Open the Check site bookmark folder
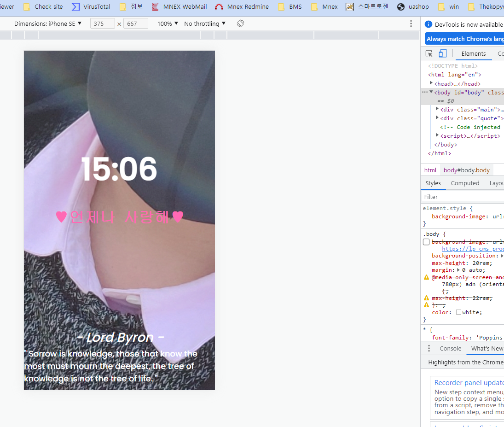 (43, 7)
